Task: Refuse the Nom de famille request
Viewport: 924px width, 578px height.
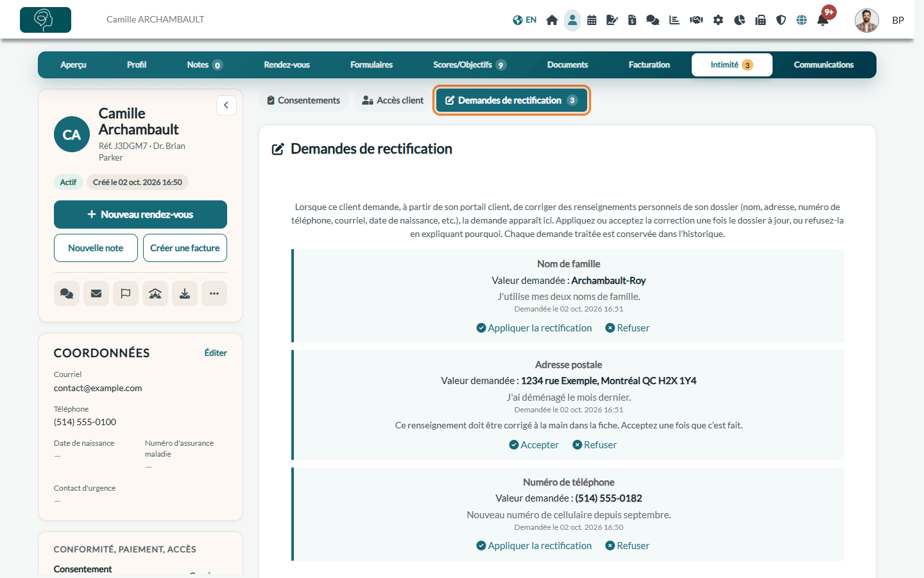Action: coord(628,328)
